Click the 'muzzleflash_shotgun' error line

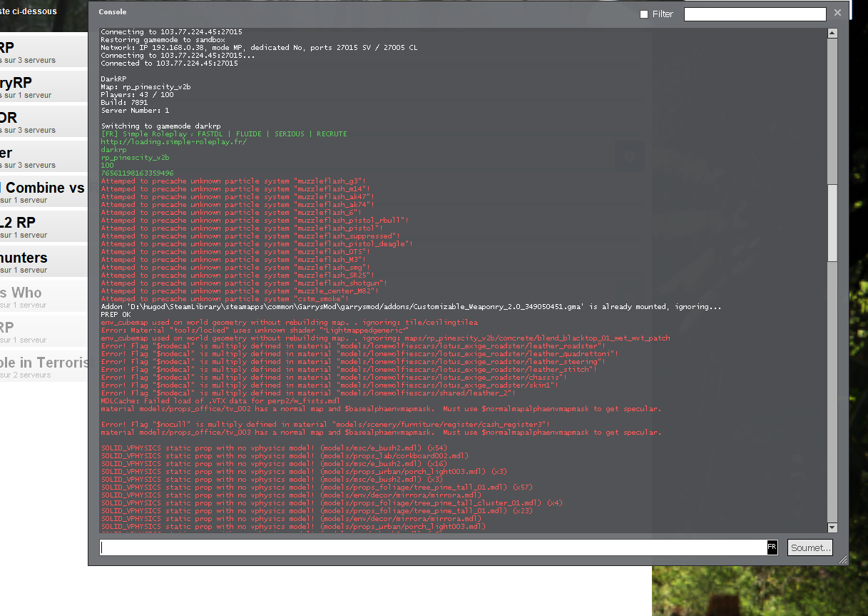pyautogui.click(x=244, y=283)
